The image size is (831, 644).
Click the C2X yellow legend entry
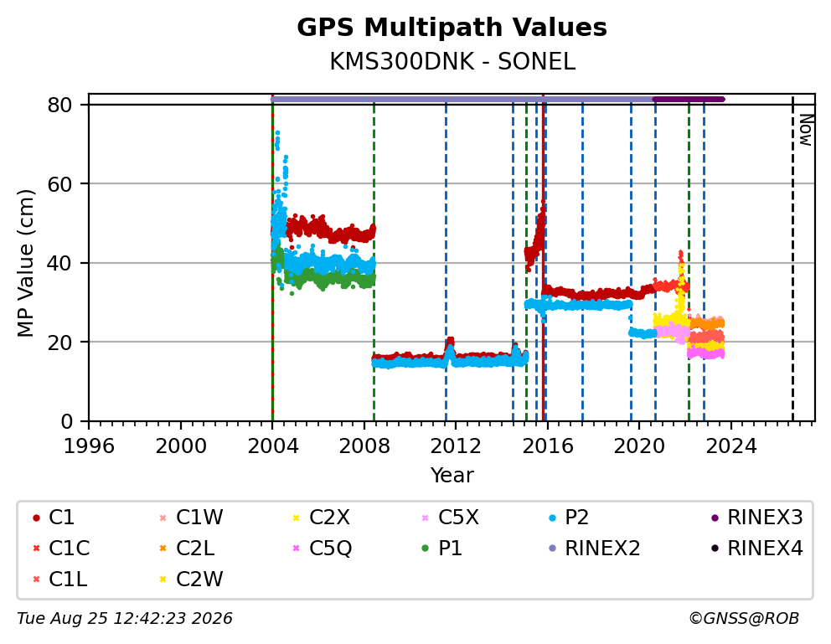[x=321, y=518]
